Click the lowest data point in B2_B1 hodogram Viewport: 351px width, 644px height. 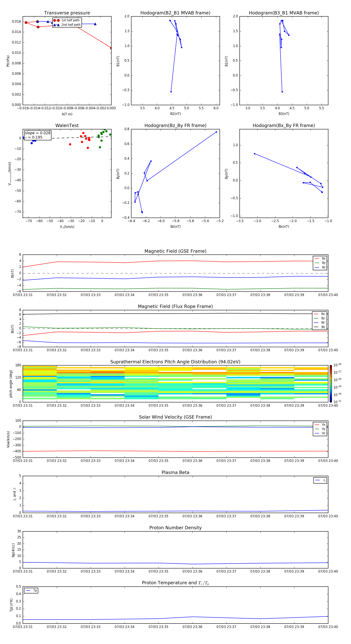tap(171, 92)
